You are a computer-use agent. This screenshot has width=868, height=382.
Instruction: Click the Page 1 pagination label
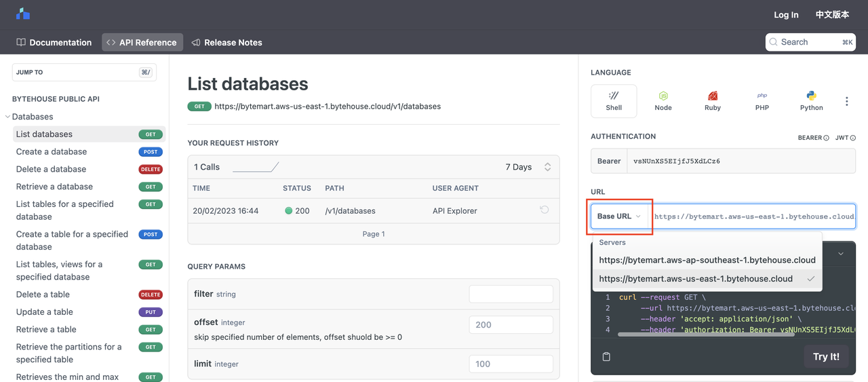pos(374,234)
